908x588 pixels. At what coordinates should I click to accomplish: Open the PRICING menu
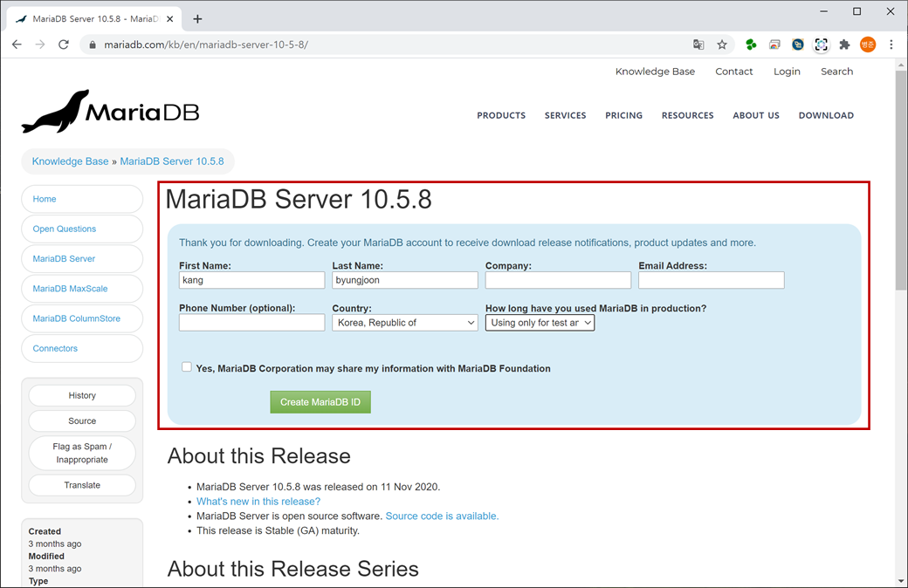click(x=623, y=115)
